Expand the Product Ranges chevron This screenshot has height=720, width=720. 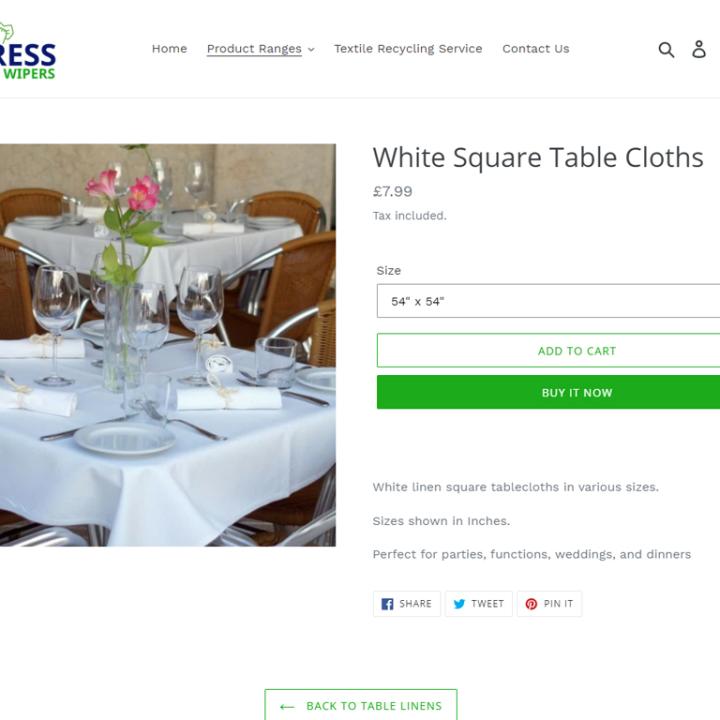pyautogui.click(x=311, y=50)
